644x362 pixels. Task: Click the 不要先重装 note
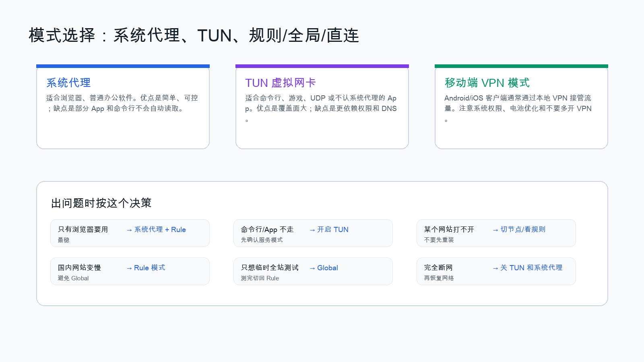point(439,240)
